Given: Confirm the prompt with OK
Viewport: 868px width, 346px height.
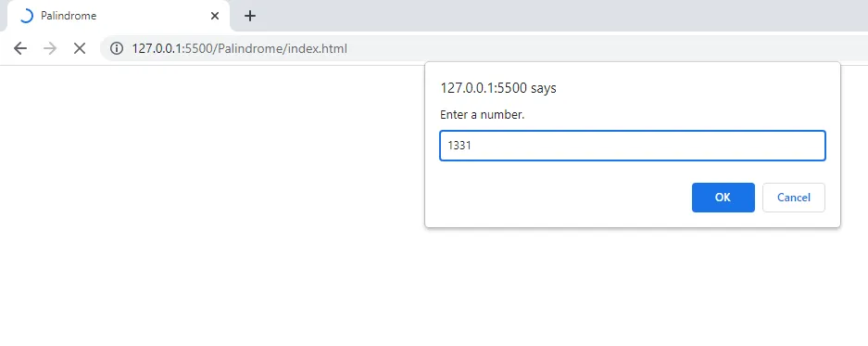Looking at the screenshot, I should [723, 198].
